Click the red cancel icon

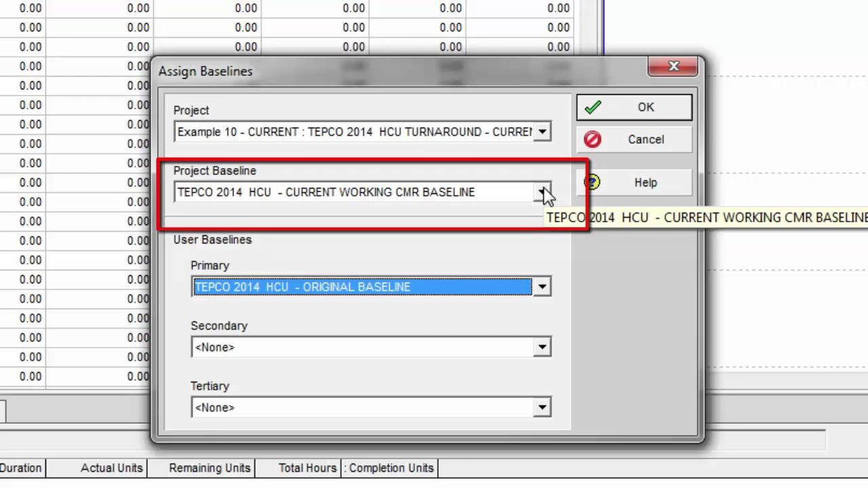click(593, 140)
